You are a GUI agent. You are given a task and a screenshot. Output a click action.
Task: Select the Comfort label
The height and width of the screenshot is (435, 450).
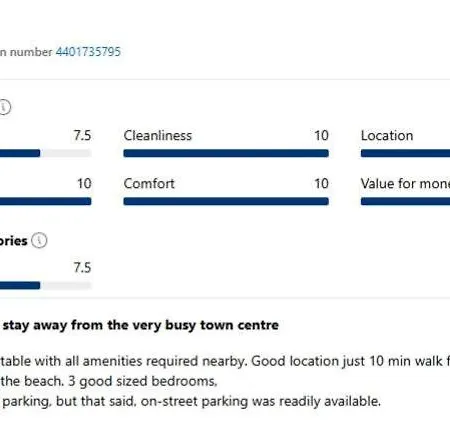point(149,184)
